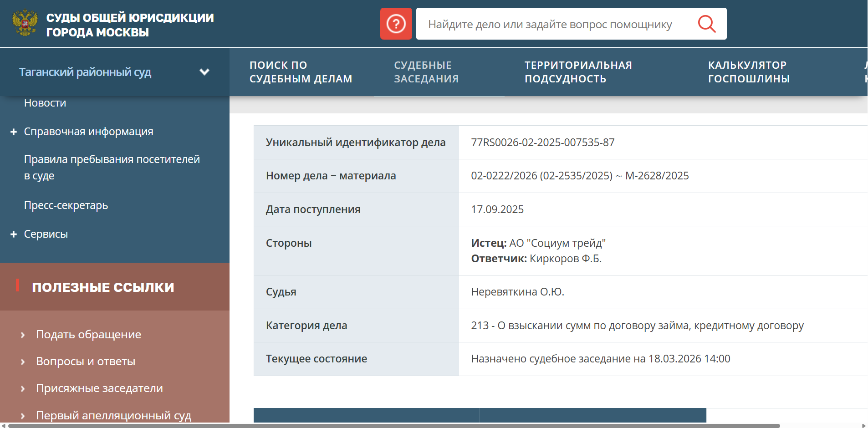Click the defendant Киркоров Ф.Б.
The height and width of the screenshot is (428, 868).
pos(566,259)
